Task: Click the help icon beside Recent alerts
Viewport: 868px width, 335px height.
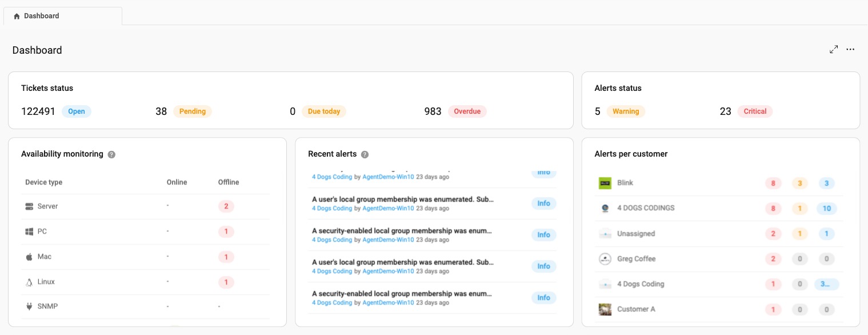Action: click(x=365, y=154)
